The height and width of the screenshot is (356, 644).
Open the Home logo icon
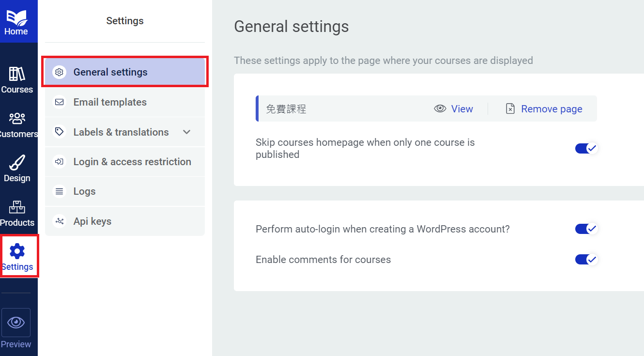pos(16,18)
